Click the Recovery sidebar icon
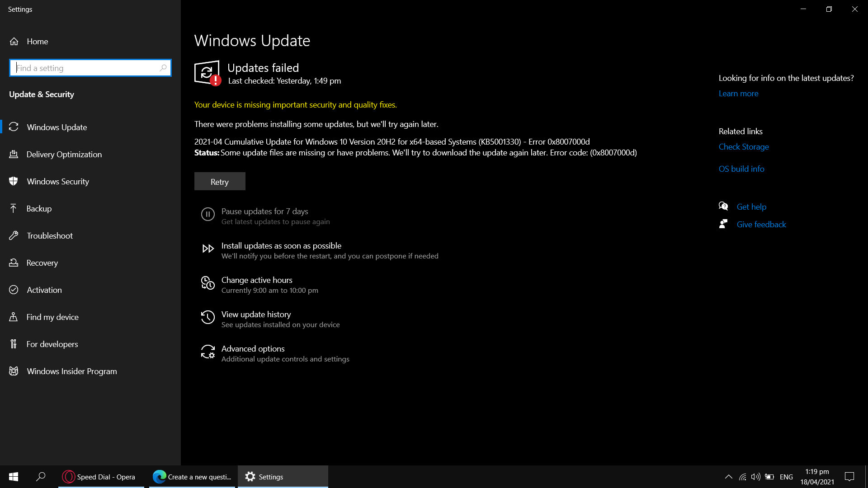 14,263
